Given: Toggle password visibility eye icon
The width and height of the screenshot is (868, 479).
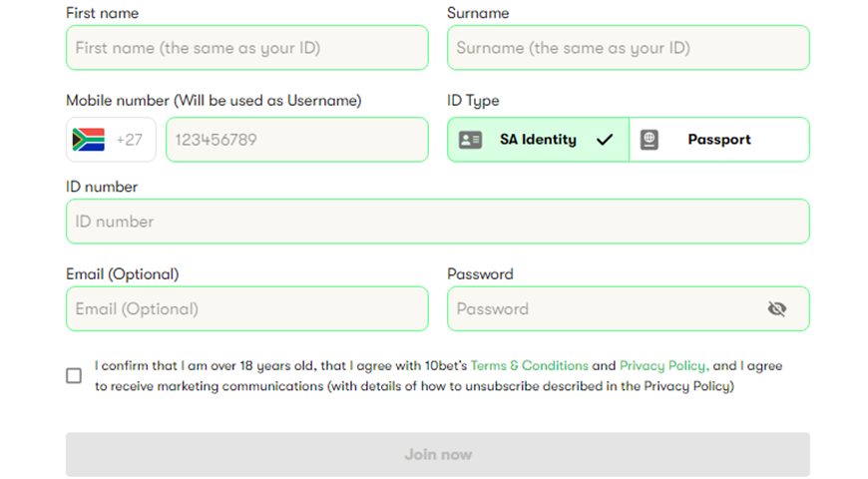Looking at the screenshot, I should point(777,309).
